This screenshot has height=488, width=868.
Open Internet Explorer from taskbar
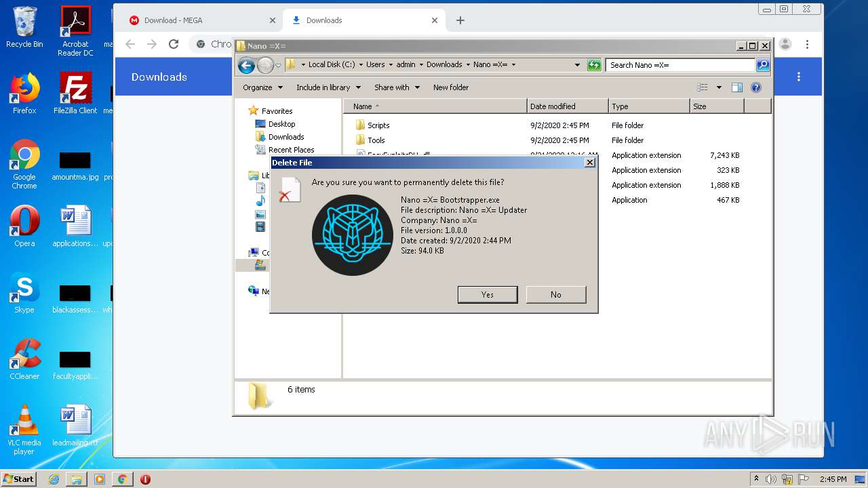(54, 479)
